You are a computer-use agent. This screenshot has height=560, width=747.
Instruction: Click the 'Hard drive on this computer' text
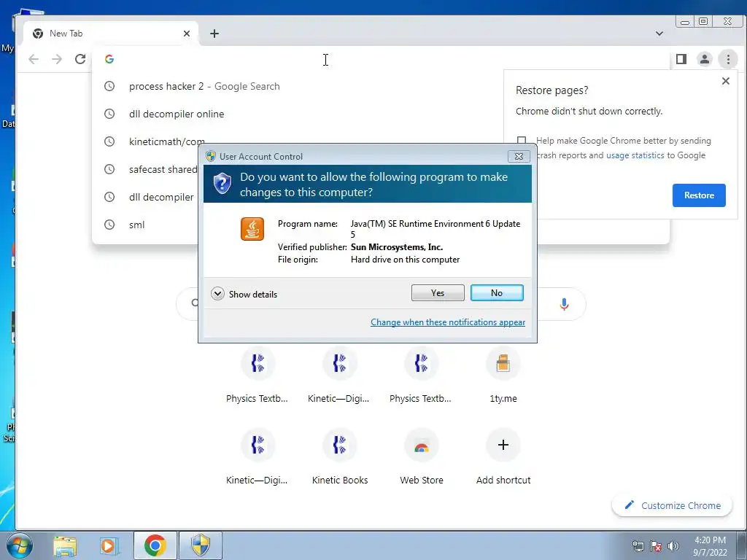pos(405,260)
